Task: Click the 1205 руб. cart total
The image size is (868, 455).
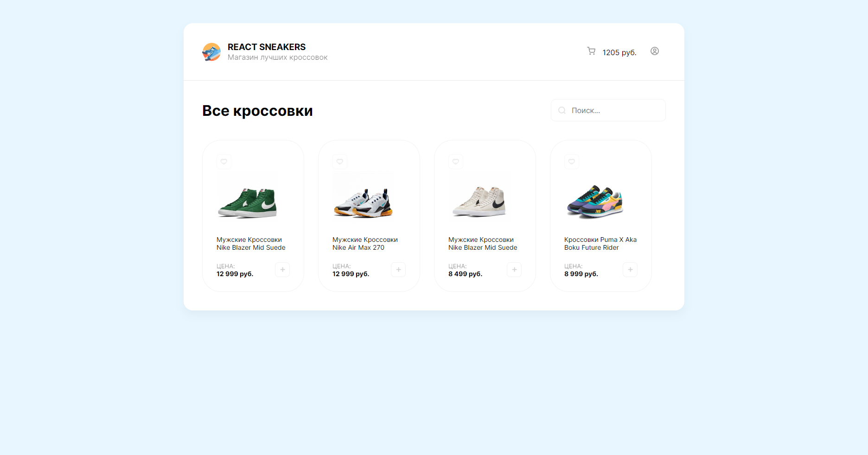Action: pyautogui.click(x=619, y=52)
